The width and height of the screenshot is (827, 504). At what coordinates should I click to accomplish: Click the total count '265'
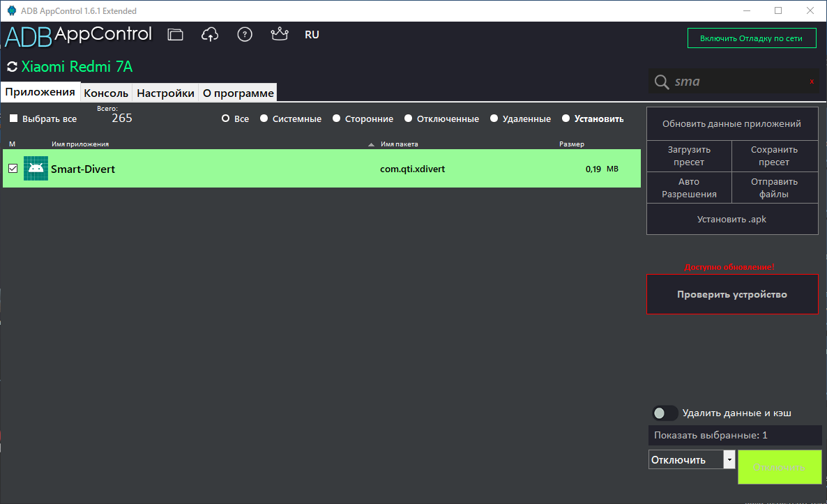[x=122, y=118]
